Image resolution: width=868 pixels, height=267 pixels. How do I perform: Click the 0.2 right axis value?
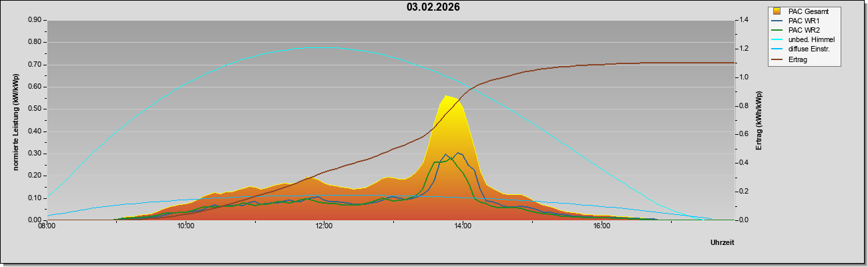pyautogui.click(x=743, y=192)
